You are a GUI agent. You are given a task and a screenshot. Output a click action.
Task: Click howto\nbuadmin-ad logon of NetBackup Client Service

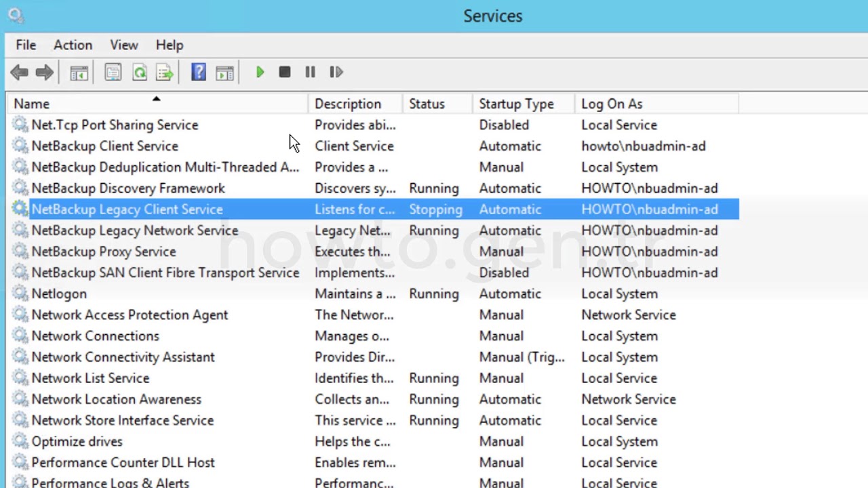click(643, 146)
